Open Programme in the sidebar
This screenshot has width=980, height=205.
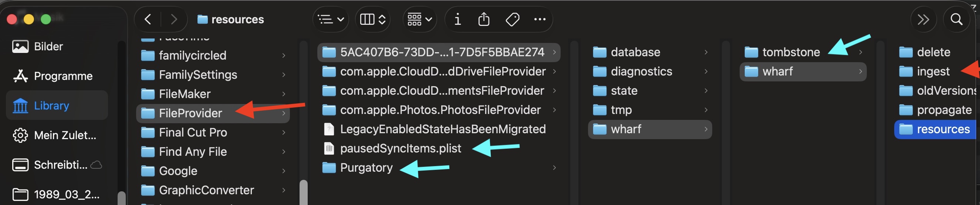[63, 76]
